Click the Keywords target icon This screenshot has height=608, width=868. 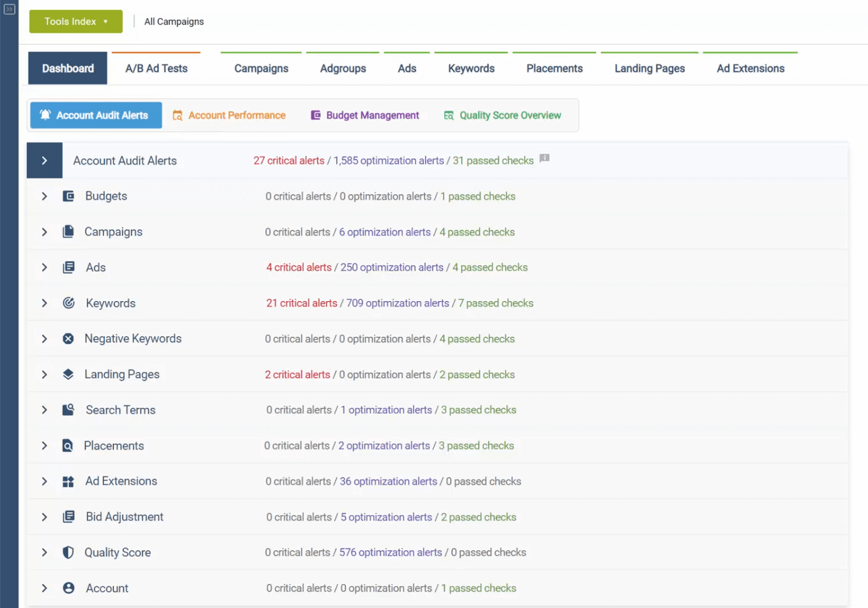click(68, 303)
